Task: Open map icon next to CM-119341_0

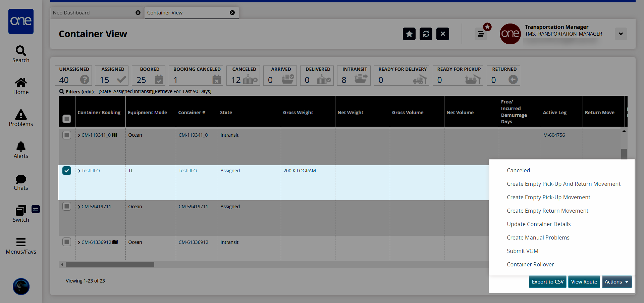Action: coord(115,135)
